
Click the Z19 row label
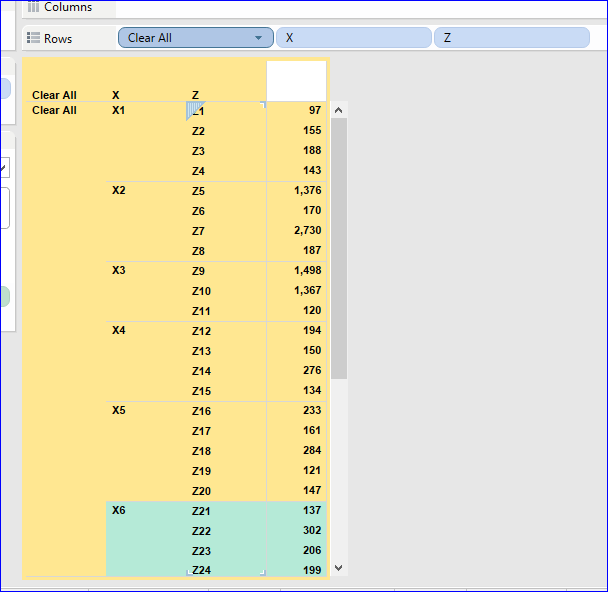click(x=201, y=471)
